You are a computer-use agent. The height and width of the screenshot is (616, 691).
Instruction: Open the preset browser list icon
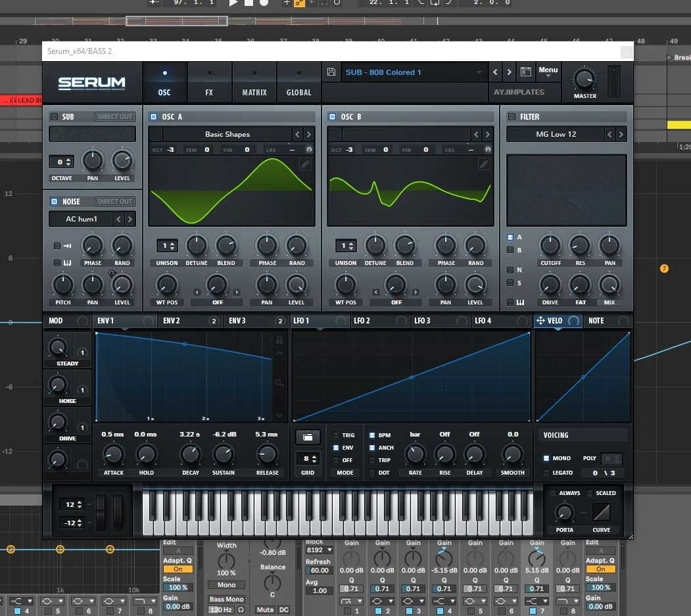pyautogui.click(x=525, y=72)
